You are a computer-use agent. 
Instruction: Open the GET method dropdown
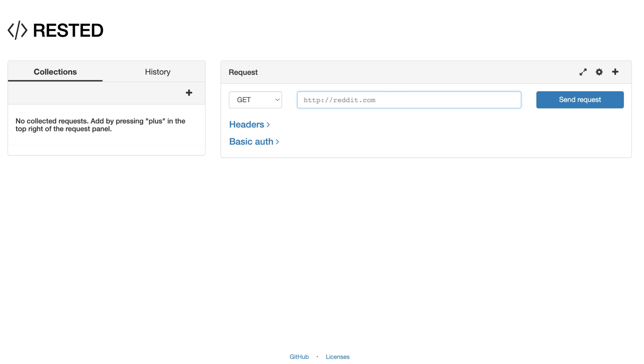point(255,100)
